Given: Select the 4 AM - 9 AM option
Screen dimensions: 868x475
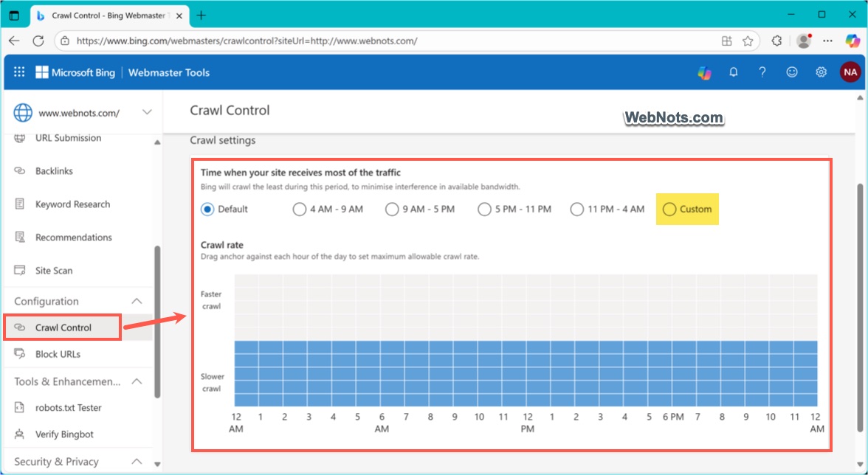Looking at the screenshot, I should [300, 209].
